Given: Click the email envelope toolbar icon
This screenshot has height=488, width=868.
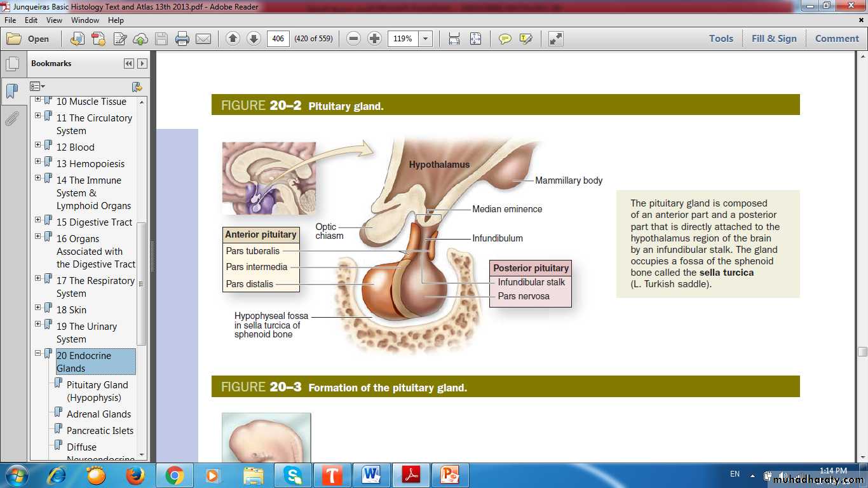Looking at the screenshot, I should pyautogui.click(x=203, y=39).
